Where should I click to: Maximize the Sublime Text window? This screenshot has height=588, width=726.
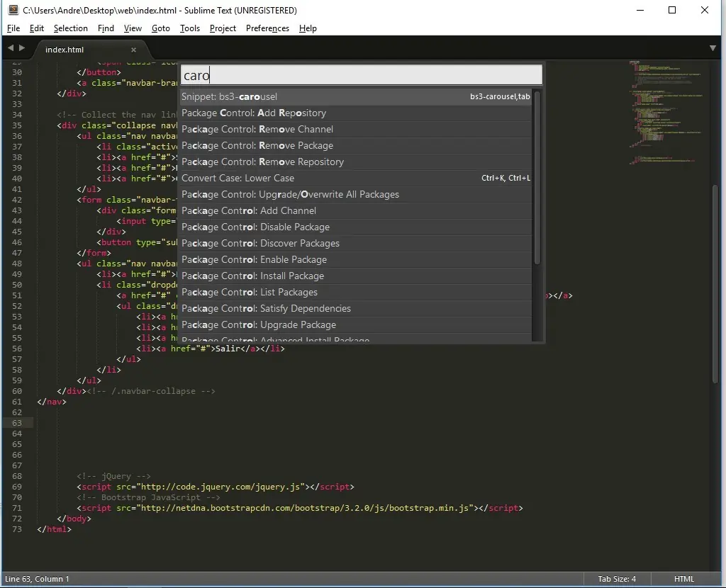tap(672, 10)
